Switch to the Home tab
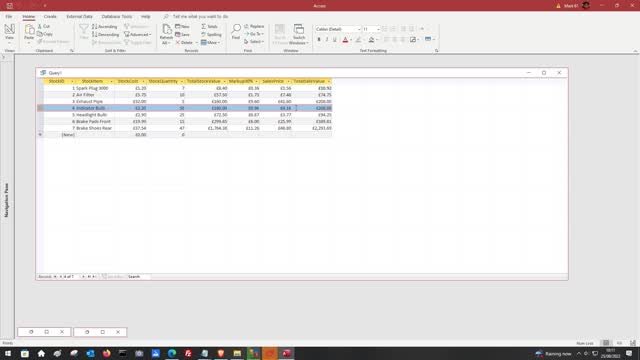The height and width of the screenshot is (360, 640). click(x=29, y=16)
